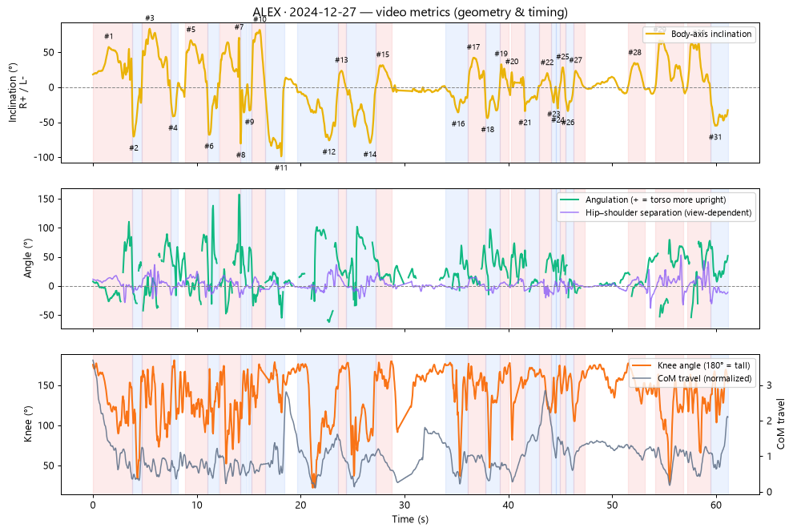793x532 pixels.
Task: Select trough annotation #8
Action: click(x=241, y=155)
